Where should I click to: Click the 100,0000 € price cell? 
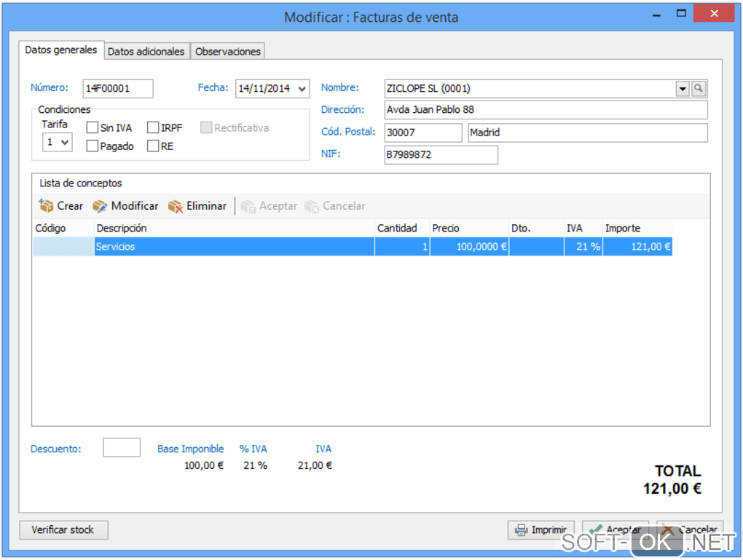coord(470,246)
